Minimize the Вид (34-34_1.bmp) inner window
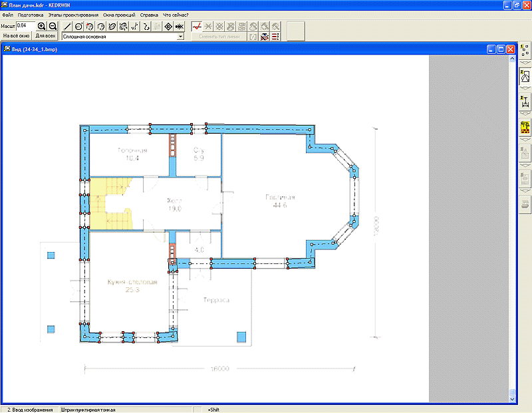532x413 pixels. [x=491, y=49]
